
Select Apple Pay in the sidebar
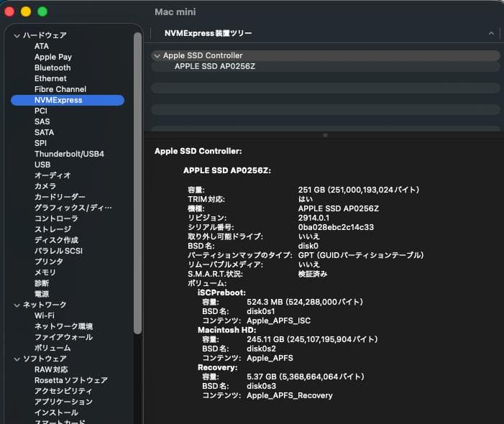click(x=53, y=57)
